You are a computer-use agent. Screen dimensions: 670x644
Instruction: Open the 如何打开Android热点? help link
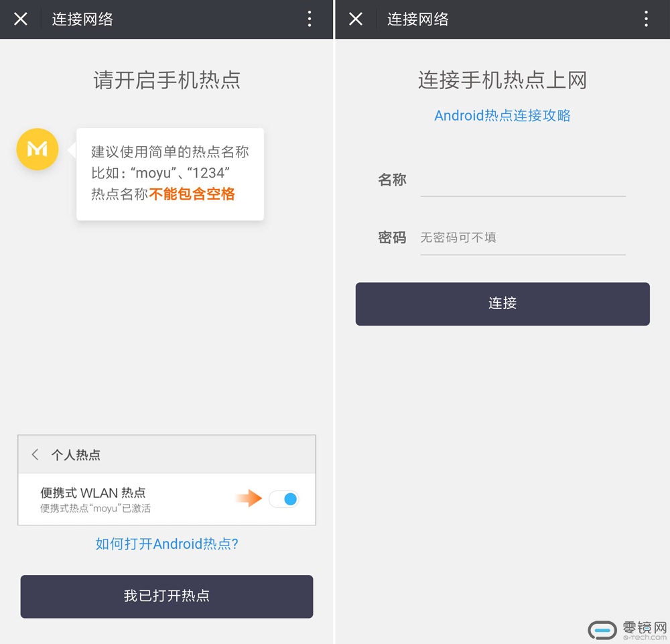click(167, 543)
